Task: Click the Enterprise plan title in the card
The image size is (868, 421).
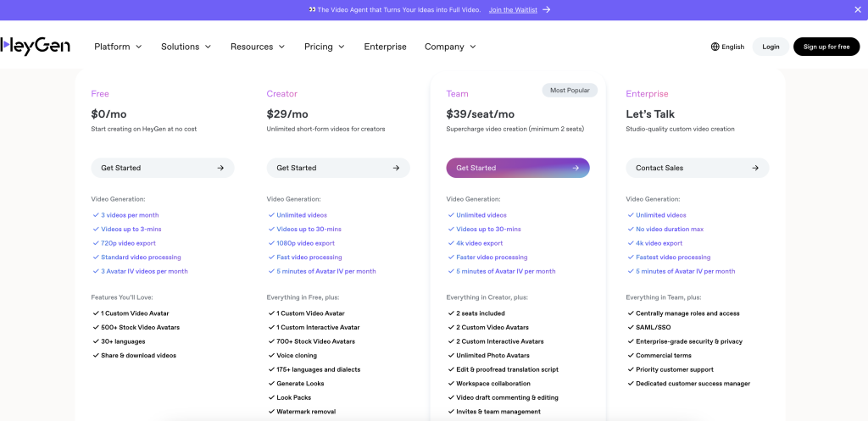Action: click(647, 94)
